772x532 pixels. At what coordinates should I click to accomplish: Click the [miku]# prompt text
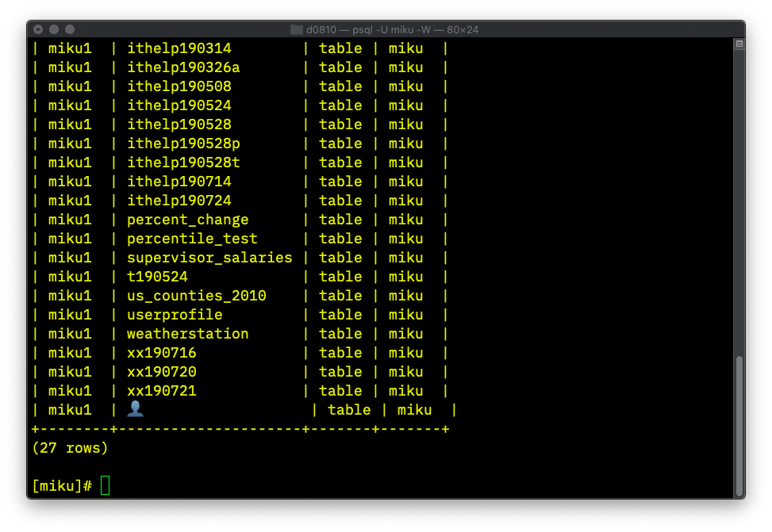62,486
